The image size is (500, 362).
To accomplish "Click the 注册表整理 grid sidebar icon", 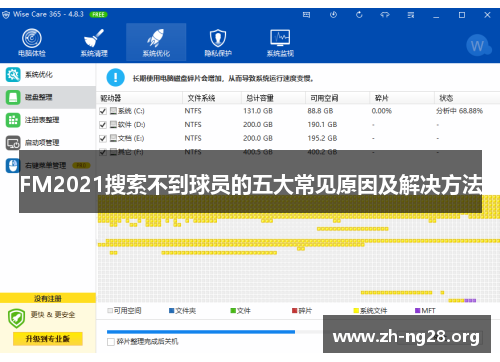I will point(13,120).
